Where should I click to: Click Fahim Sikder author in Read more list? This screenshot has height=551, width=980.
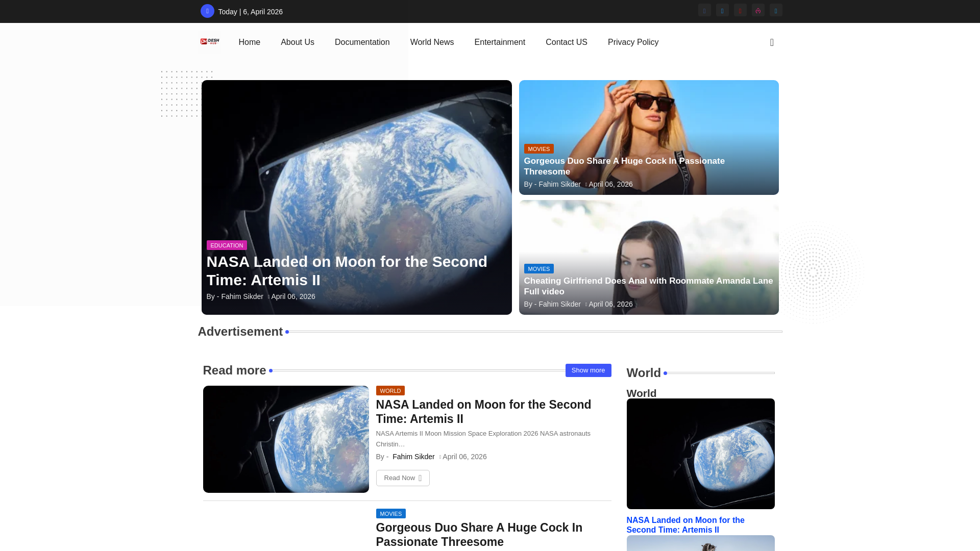(x=413, y=457)
